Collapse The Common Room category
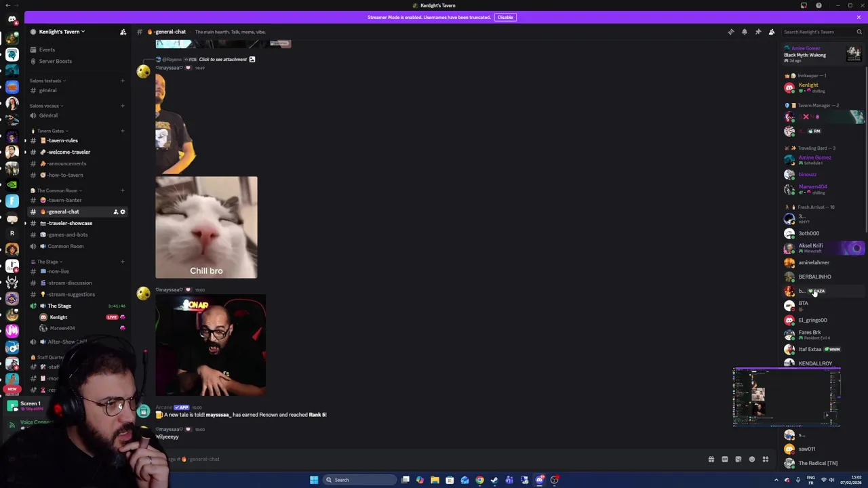 coord(58,190)
